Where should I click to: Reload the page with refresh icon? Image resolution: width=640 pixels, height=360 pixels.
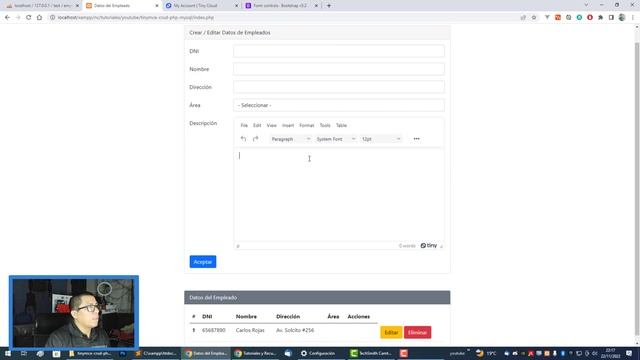pyautogui.click(x=28, y=18)
